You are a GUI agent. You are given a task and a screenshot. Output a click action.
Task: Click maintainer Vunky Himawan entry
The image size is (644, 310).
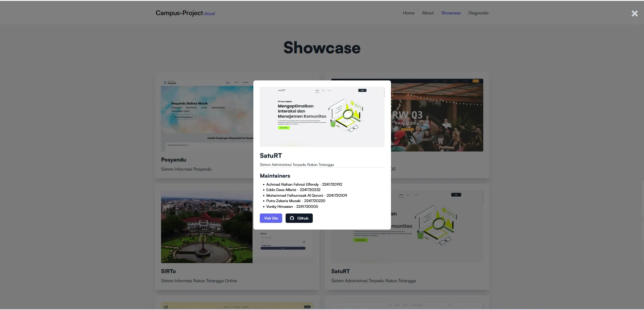click(x=292, y=206)
